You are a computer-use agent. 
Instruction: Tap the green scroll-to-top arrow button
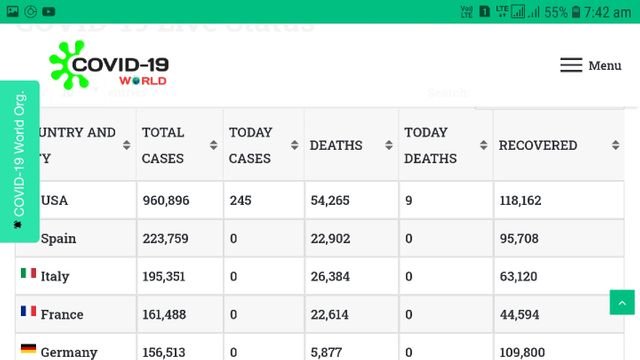tap(622, 302)
